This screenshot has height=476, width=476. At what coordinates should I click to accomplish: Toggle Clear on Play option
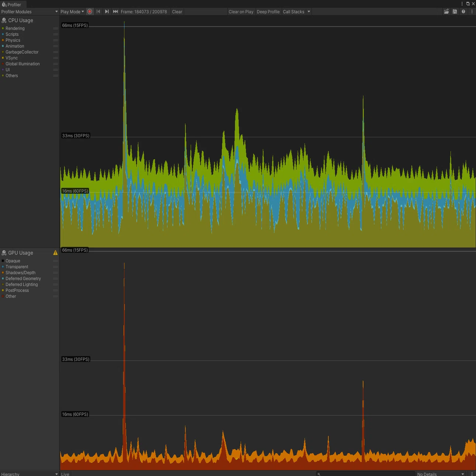click(x=241, y=12)
